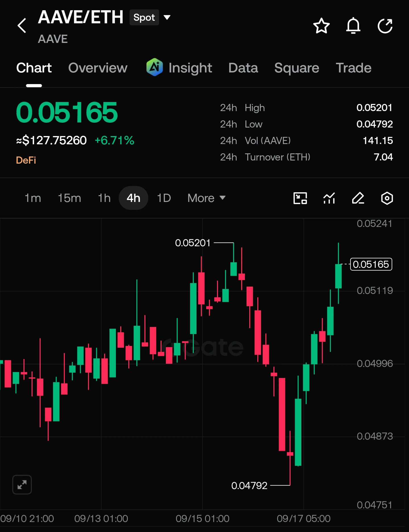This screenshot has width=409, height=532.
Task: Open the Insight tab
Action: [x=190, y=68]
